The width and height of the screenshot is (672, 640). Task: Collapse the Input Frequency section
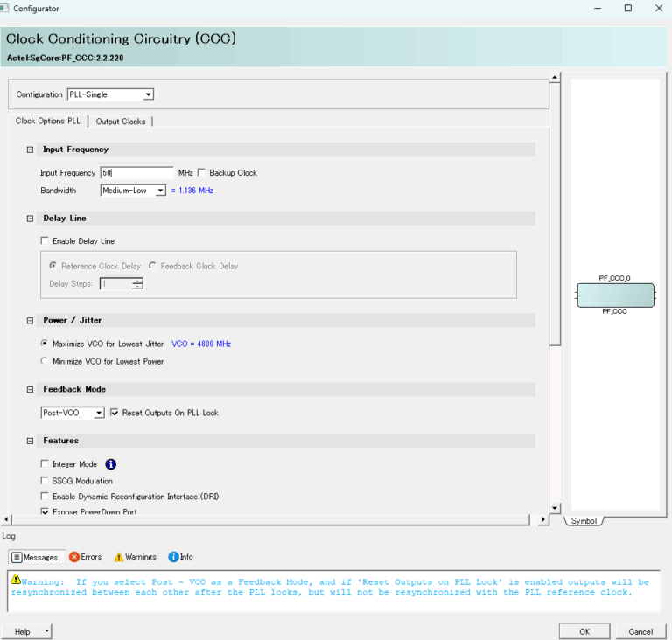coord(31,150)
